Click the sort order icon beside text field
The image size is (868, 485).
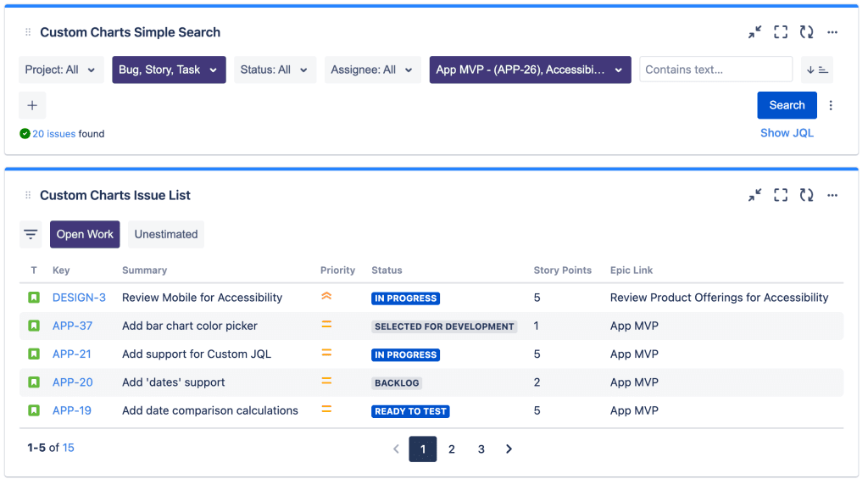817,70
